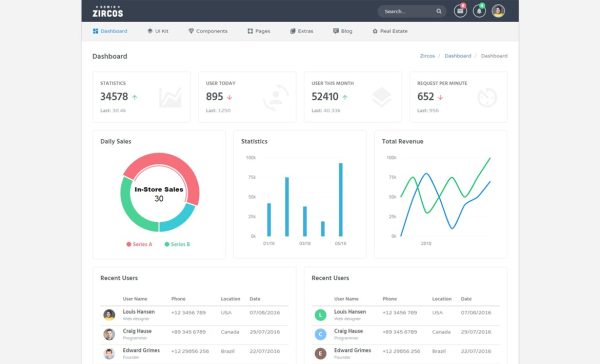This screenshot has height=364, width=600.
Task: Toggle Series B in donut legend
Action: click(x=177, y=244)
